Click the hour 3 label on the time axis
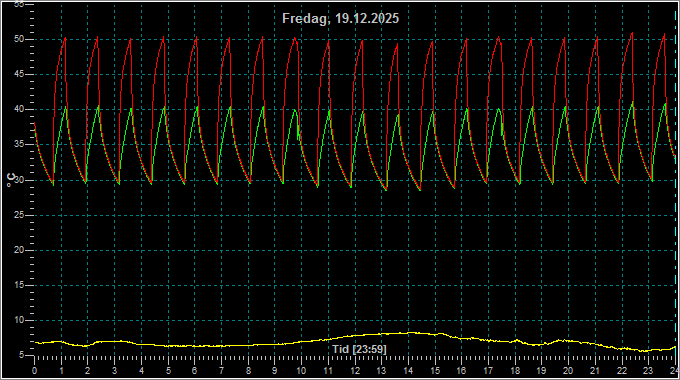 114,371
